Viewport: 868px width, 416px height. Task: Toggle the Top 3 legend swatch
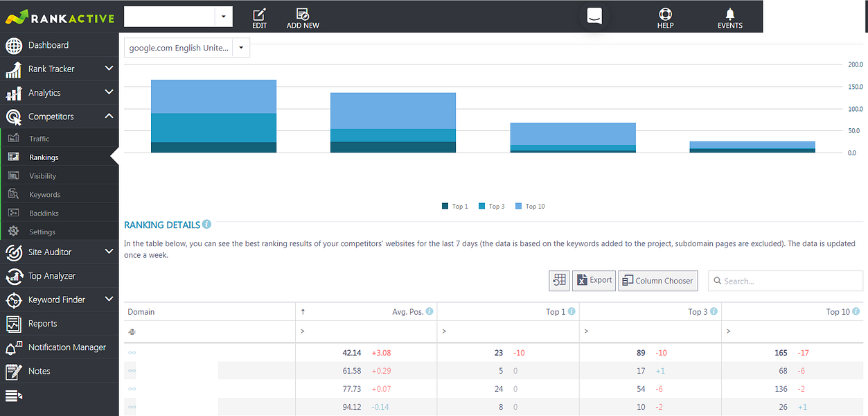click(482, 206)
